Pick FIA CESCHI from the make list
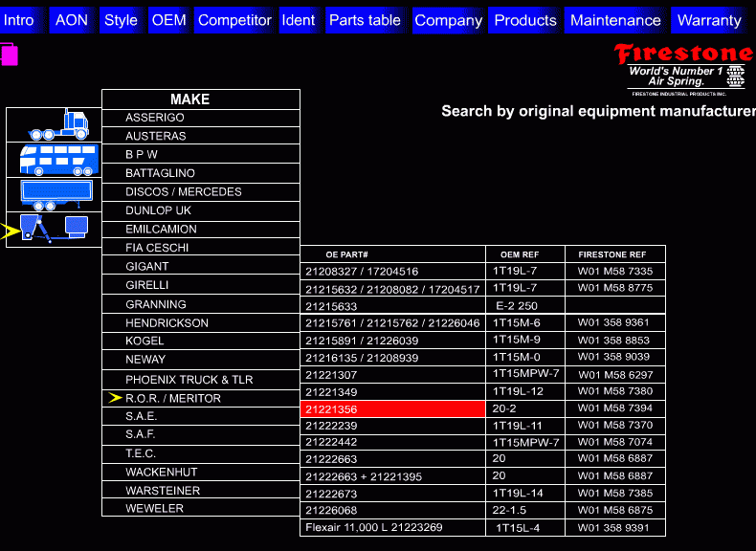 pyautogui.click(x=201, y=248)
